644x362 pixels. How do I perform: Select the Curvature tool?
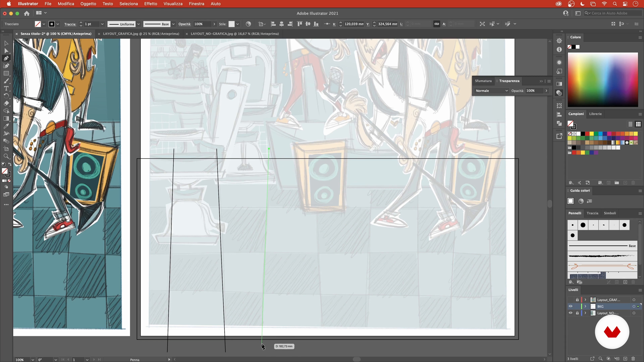coord(6,66)
